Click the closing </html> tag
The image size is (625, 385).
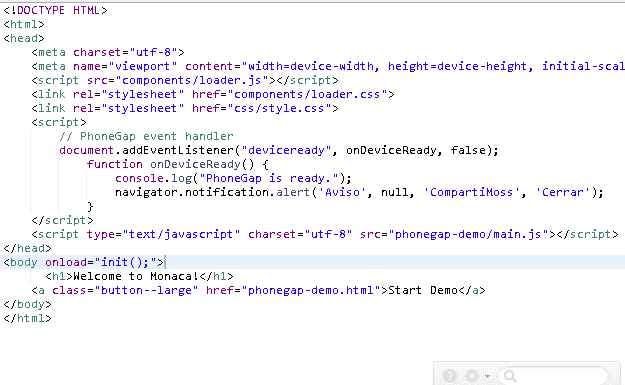(28, 318)
